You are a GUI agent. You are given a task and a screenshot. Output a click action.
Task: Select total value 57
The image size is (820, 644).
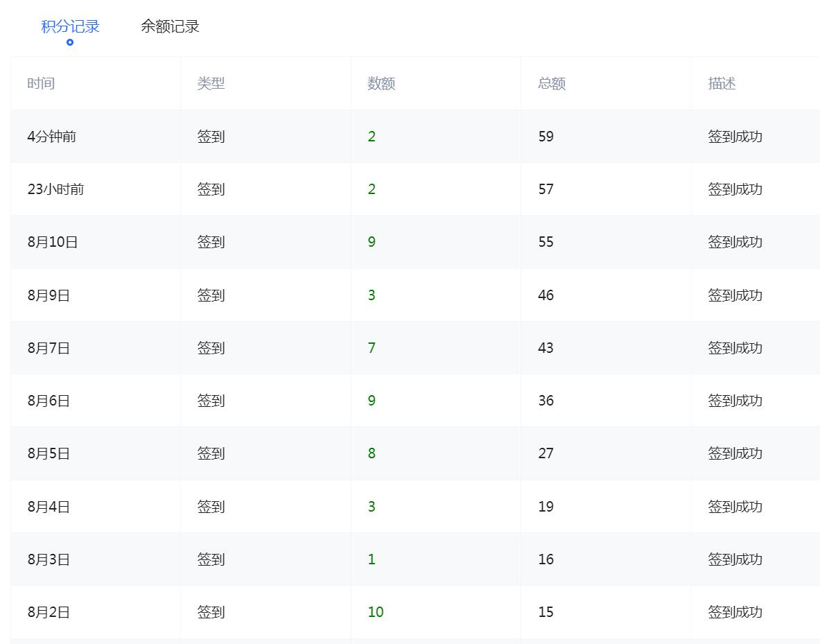(x=546, y=189)
